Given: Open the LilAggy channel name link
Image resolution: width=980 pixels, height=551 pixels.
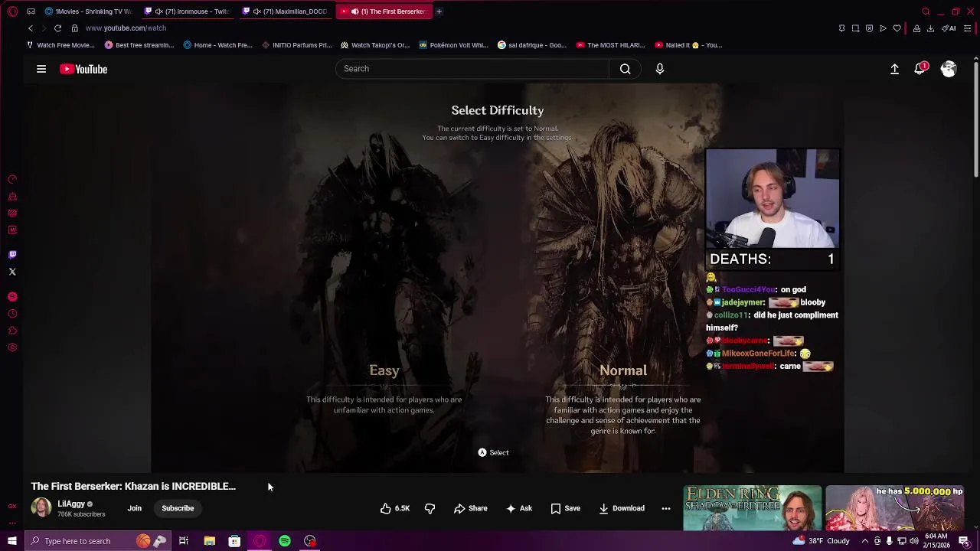Looking at the screenshot, I should (71, 504).
